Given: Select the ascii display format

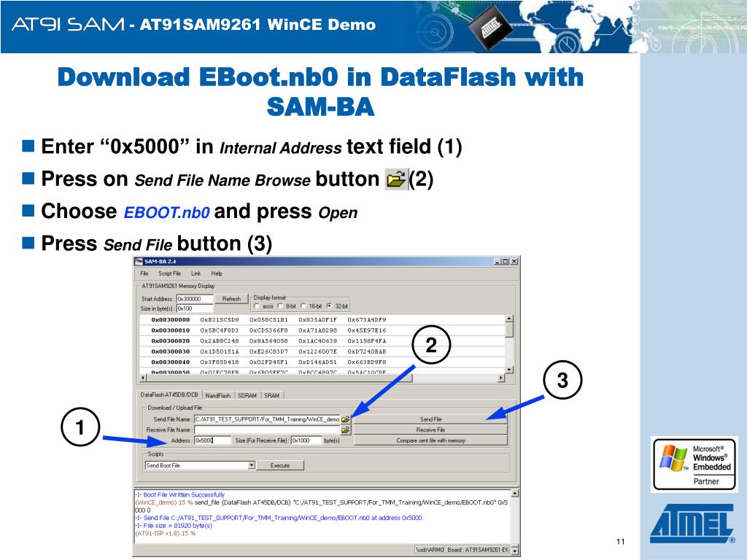Looking at the screenshot, I should (258, 306).
